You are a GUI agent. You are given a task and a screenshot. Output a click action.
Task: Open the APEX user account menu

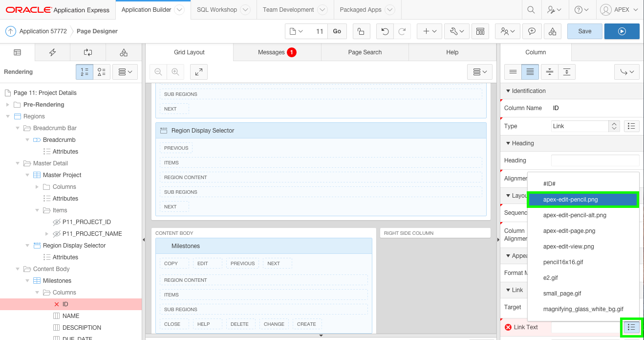[619, 9]
